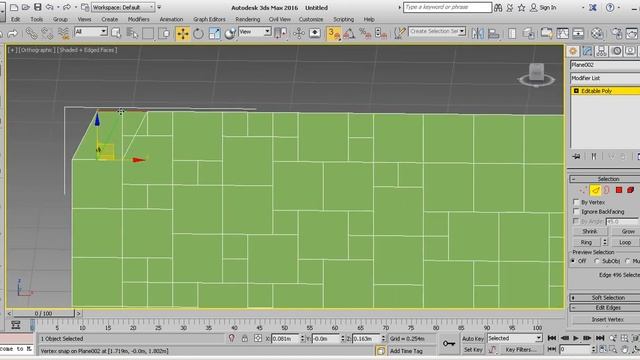
Task: Open the Modify panel tab
Action: tap(587, 51)
